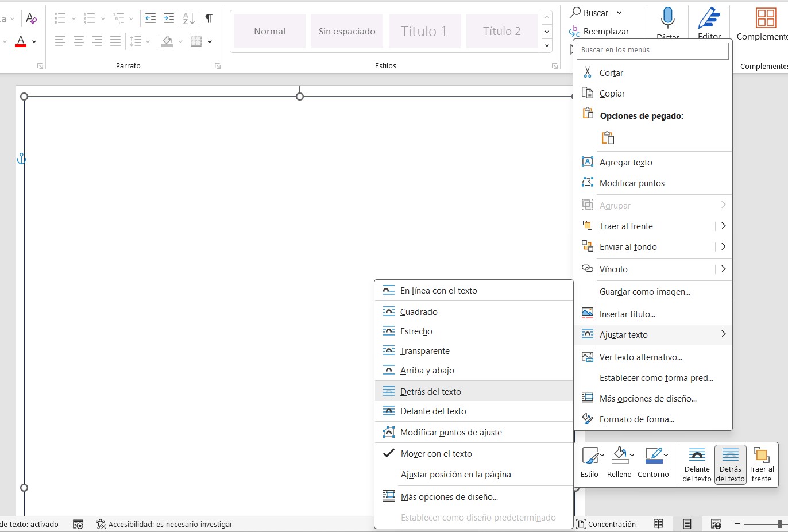Choose Copiar from context menu
Image resolution: width=788 pixels, height=532 pixels.
(x=653, y=94)
